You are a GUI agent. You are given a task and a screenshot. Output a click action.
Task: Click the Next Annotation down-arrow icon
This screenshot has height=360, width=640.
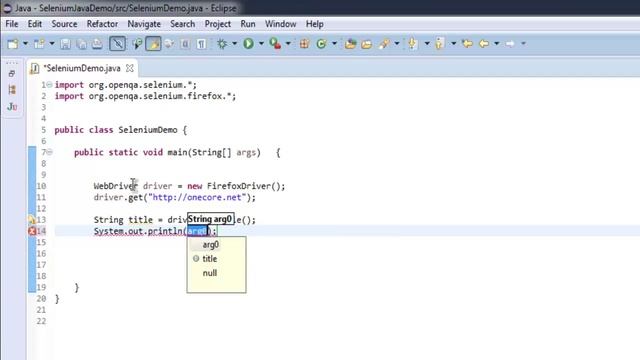click(413, 44)
